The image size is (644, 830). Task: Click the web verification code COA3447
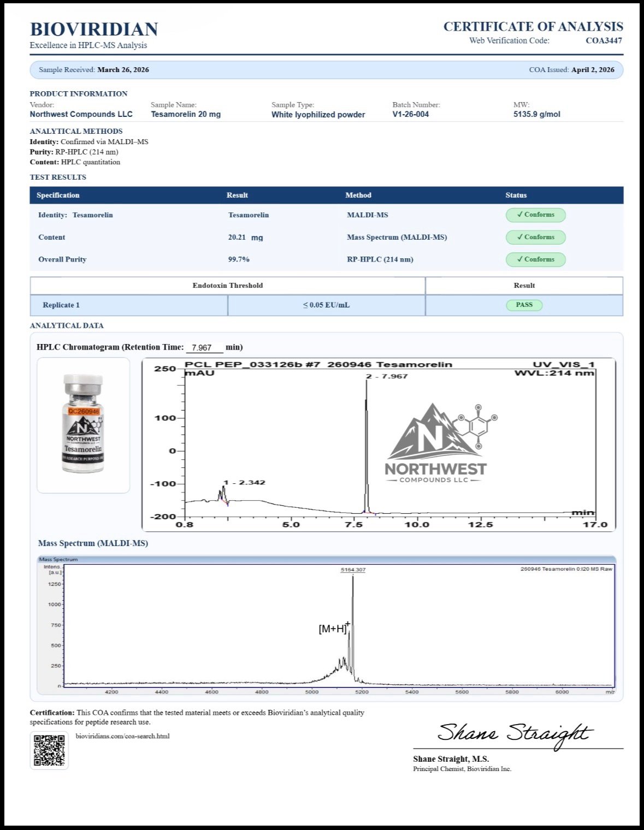[x=603, y=40]
